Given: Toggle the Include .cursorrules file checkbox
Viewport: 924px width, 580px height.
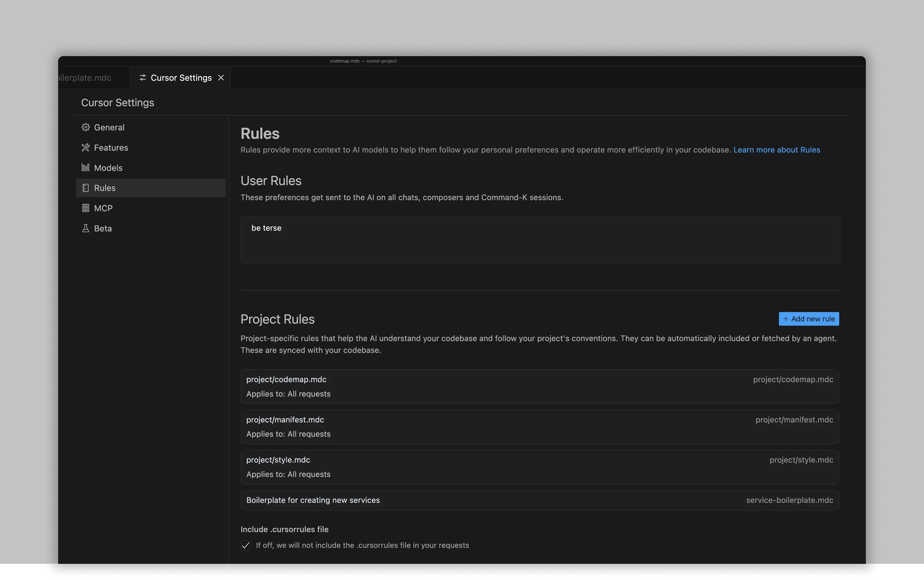Looking at the screenshot, I should (x=246, y=545).
